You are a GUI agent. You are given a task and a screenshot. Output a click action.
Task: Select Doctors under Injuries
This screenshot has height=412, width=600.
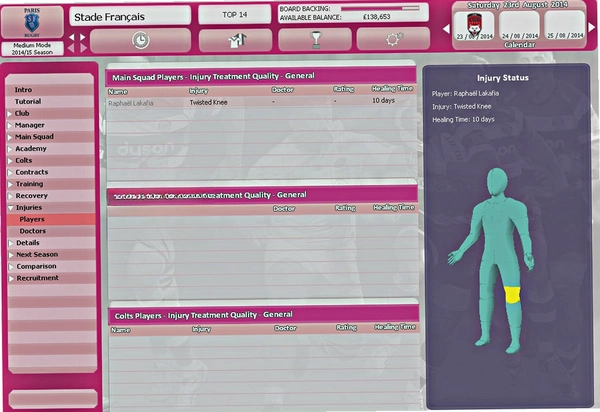click(x=33, y=231)
